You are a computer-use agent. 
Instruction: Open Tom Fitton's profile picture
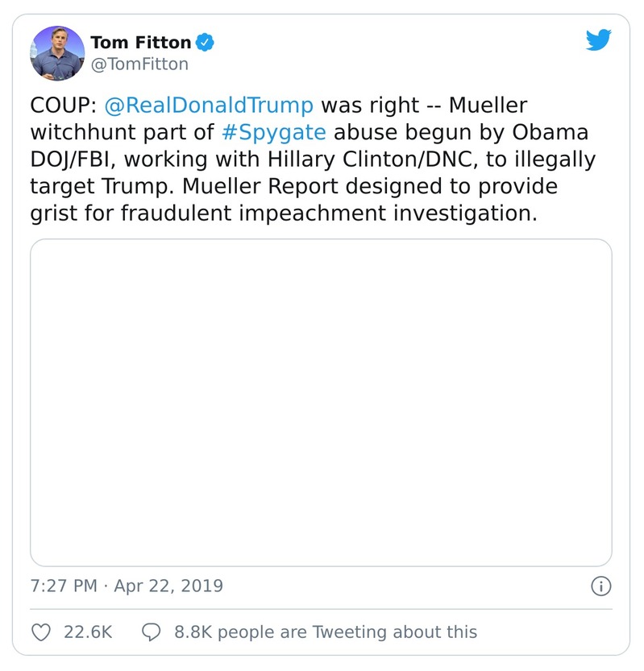coord(56,52)
